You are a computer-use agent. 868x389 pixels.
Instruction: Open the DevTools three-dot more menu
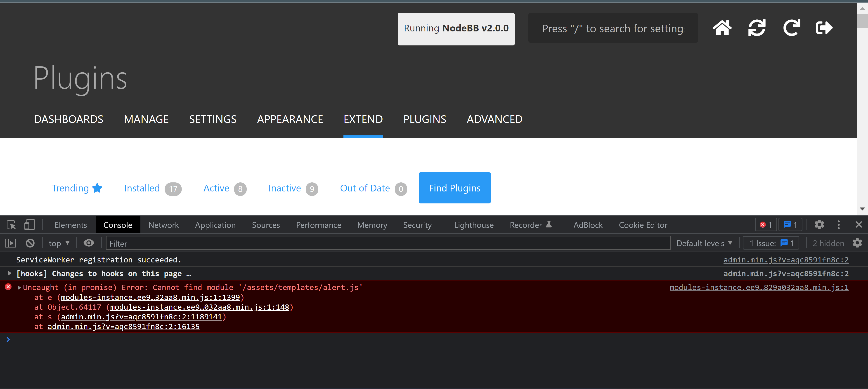click(838, 225)
